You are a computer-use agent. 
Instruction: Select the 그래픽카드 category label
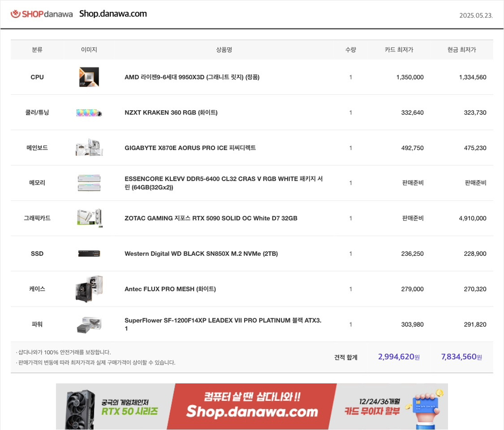[x=37, y=218]
